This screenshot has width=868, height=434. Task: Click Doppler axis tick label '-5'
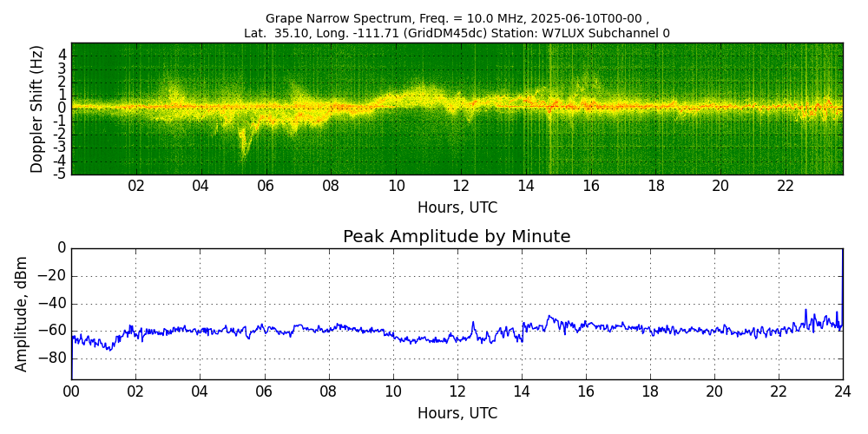click(61, 174)
